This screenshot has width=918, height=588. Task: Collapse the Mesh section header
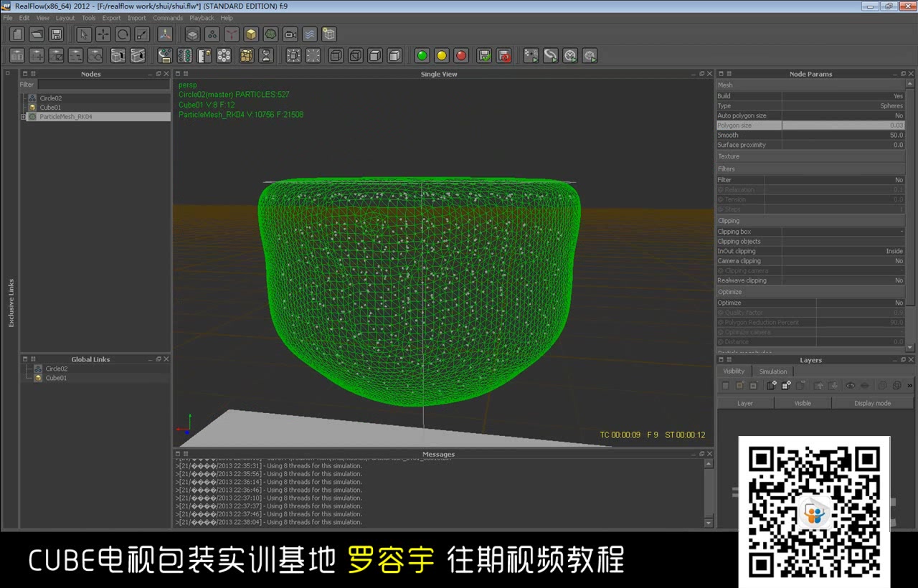[x=810, y=85]
